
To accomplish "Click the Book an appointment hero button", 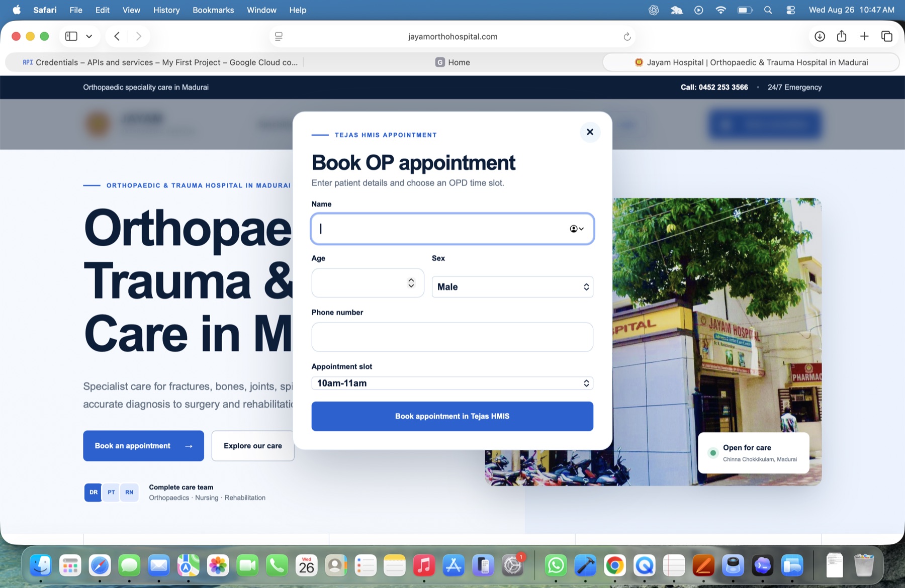I will (143, 446).
